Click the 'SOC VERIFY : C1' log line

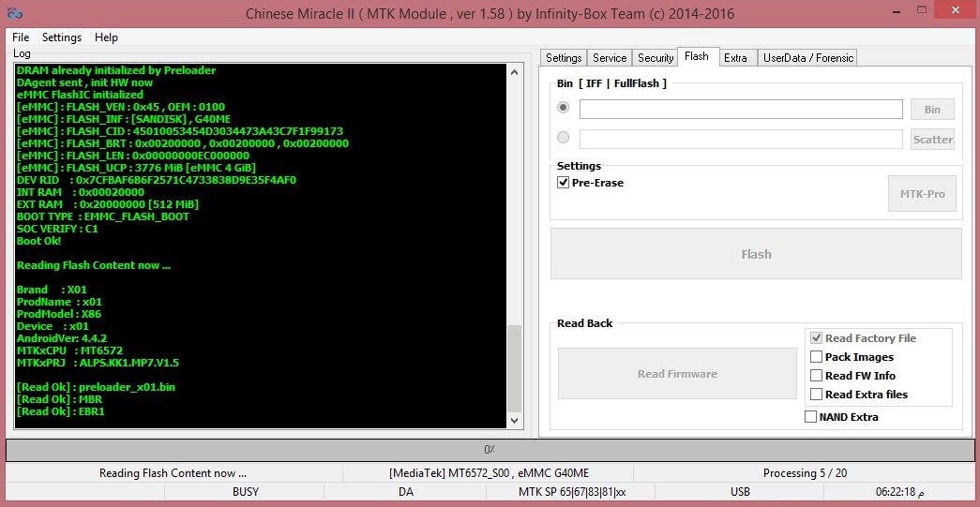[x=57, y=230]
